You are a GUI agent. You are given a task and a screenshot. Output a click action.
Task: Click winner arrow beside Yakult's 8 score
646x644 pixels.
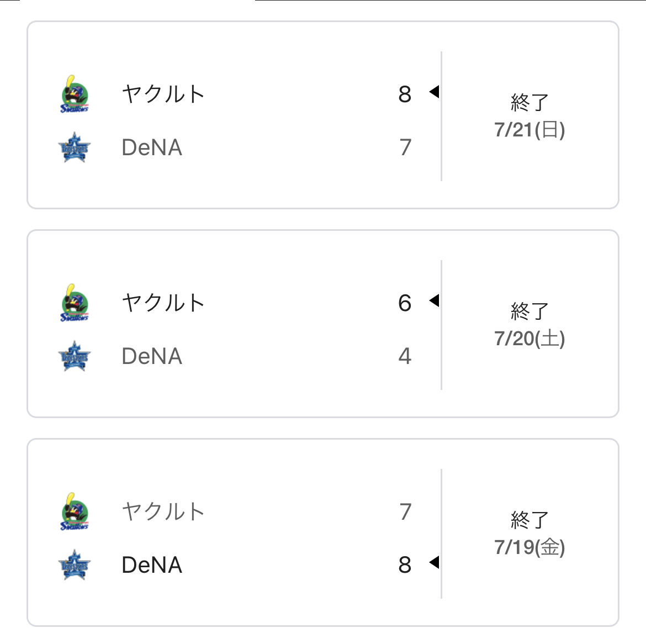(x=435, y=92)
